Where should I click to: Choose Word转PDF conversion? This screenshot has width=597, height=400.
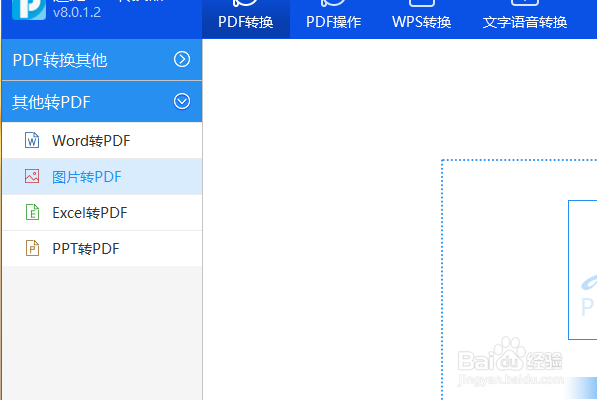click(x=102, y=140)
